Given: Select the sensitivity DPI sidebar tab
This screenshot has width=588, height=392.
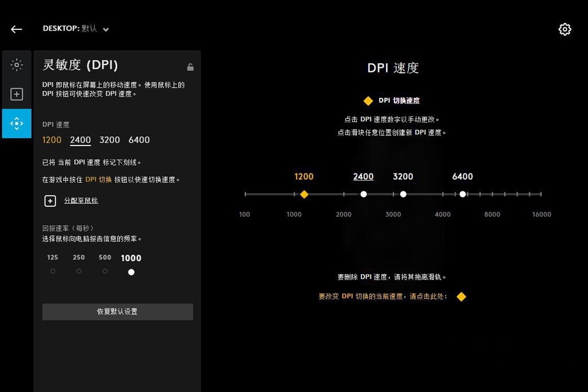Looking at the screenshot, I should [17, 124].
